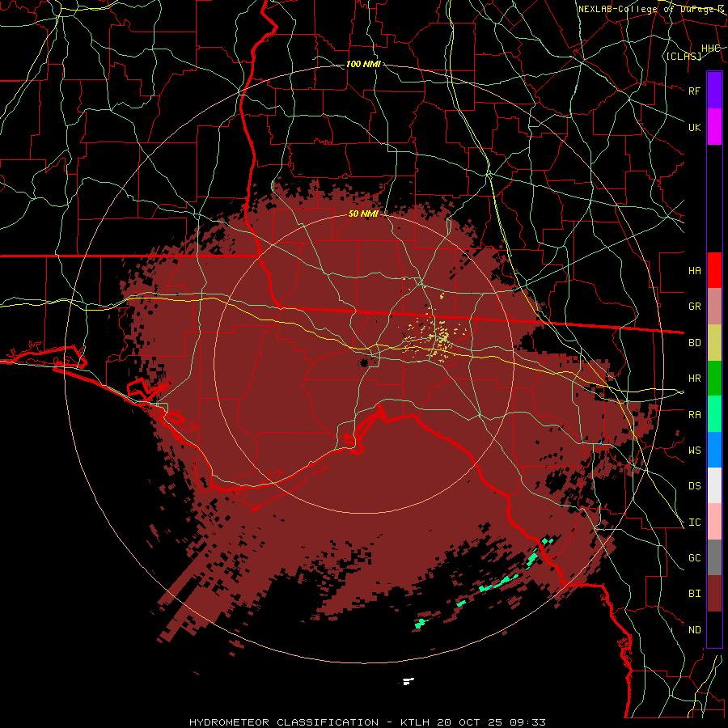Click the UK magenta legend color block
The height and width of the screenshot is (728, 728).
[x=714, y=127]
